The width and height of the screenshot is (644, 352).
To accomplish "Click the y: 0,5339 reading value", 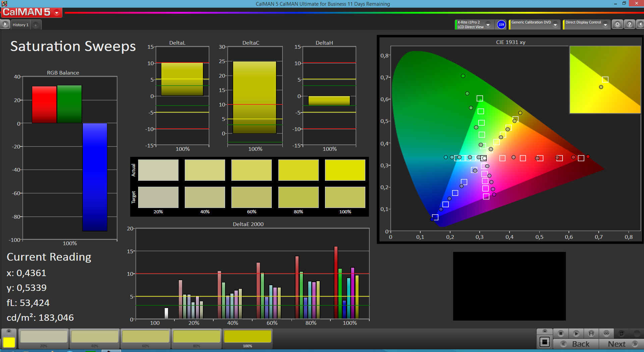I will [x=26, y=288].
